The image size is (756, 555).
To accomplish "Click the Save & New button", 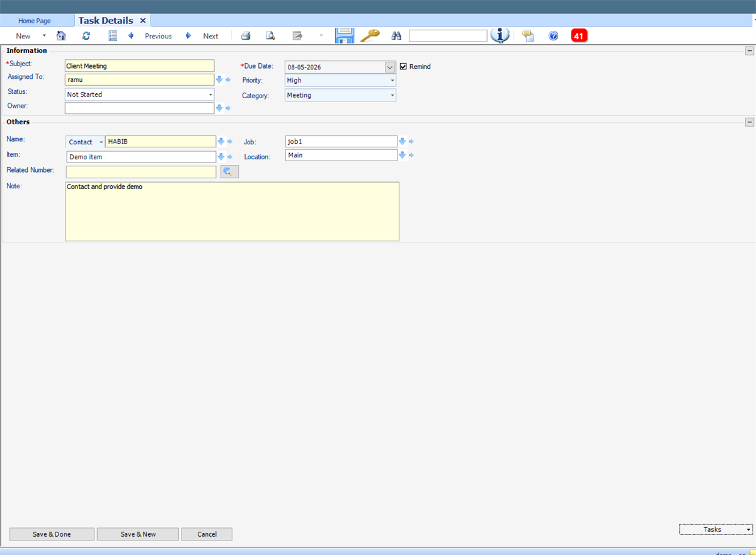I will tap(138, 534).
